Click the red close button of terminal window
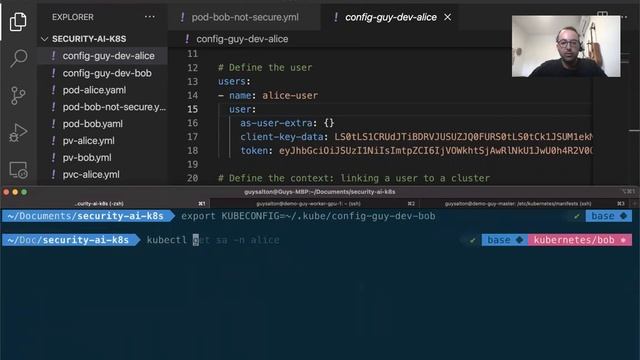 (x=6, y=192)
